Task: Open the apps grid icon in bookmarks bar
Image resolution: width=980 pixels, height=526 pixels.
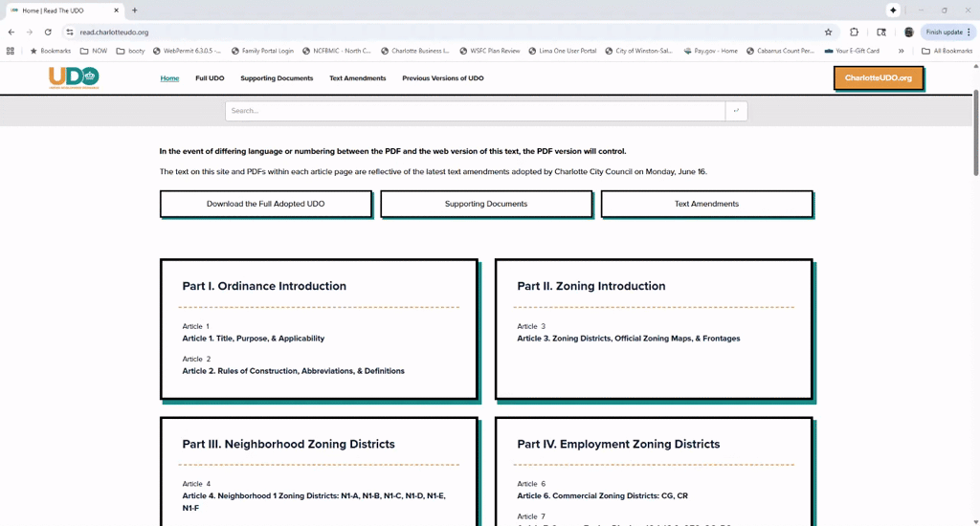Action: (10, 51)
